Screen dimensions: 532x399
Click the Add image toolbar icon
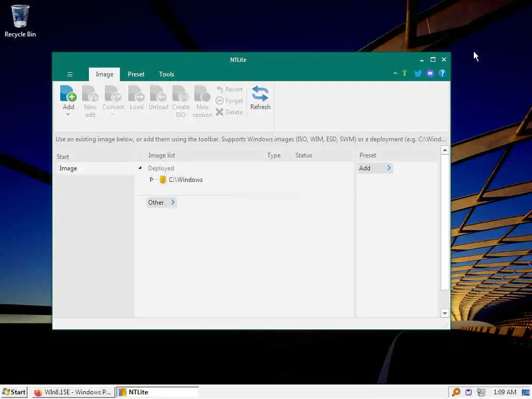[x=69, y=94]
